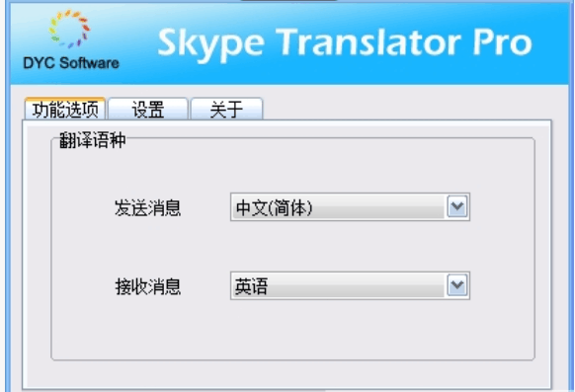
Task: Open the 设置 tab
Action: [x=148, y=110]
